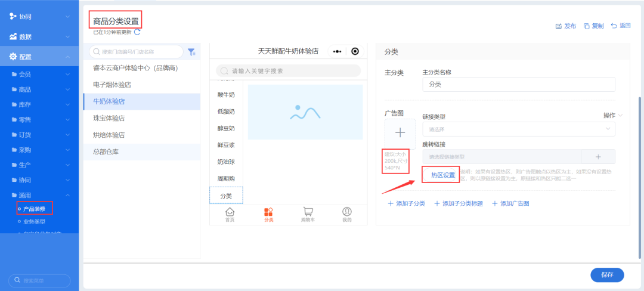Click the mini-program three-dots menu icon
The width and height of the screenshot is (644, 291).
click(337, 51)
